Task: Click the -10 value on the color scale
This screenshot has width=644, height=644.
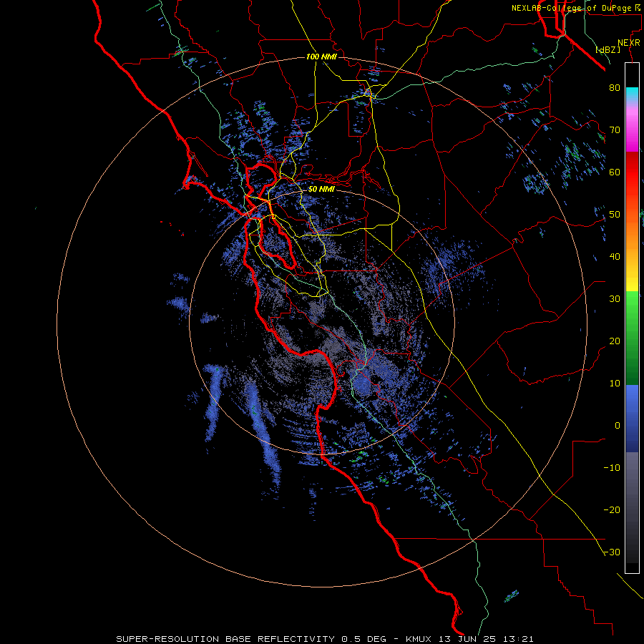Action: (612, 468)
